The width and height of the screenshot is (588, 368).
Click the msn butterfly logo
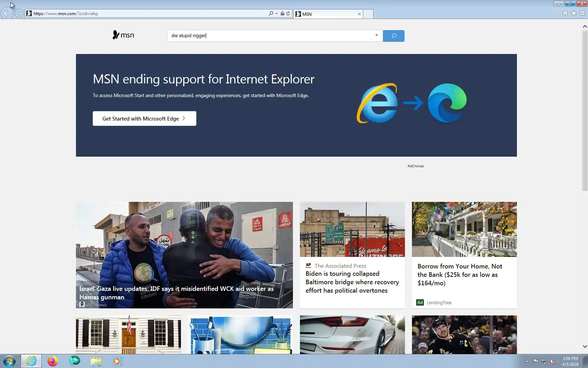[x=123, y=35]
